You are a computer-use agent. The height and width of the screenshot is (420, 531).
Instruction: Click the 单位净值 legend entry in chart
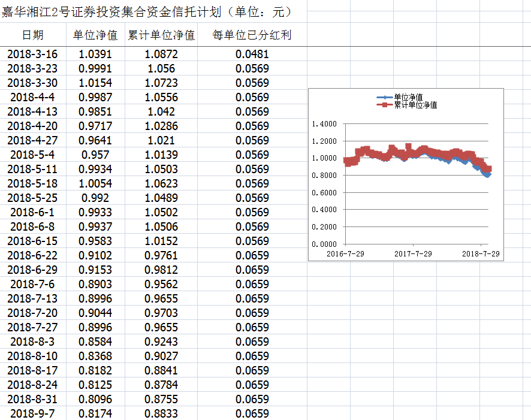point(400,97)
